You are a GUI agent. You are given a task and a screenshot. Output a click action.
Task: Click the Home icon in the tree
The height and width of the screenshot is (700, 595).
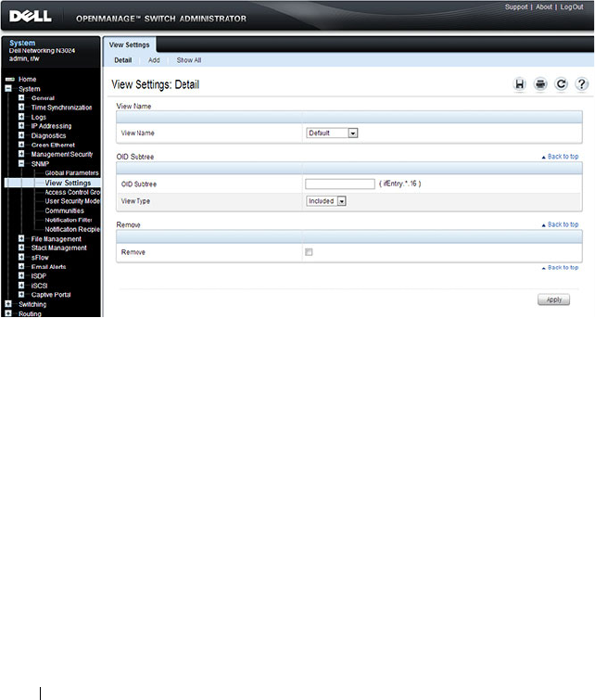point(10,79)
